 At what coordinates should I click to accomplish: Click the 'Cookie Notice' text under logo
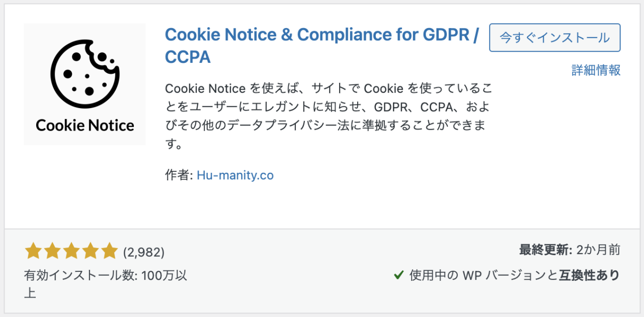click(85, 125)
